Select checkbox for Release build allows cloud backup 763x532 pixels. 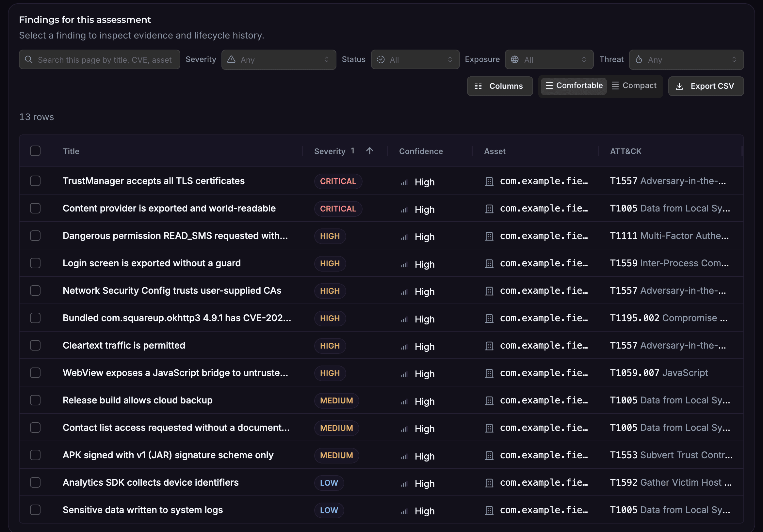click(35, 400)
